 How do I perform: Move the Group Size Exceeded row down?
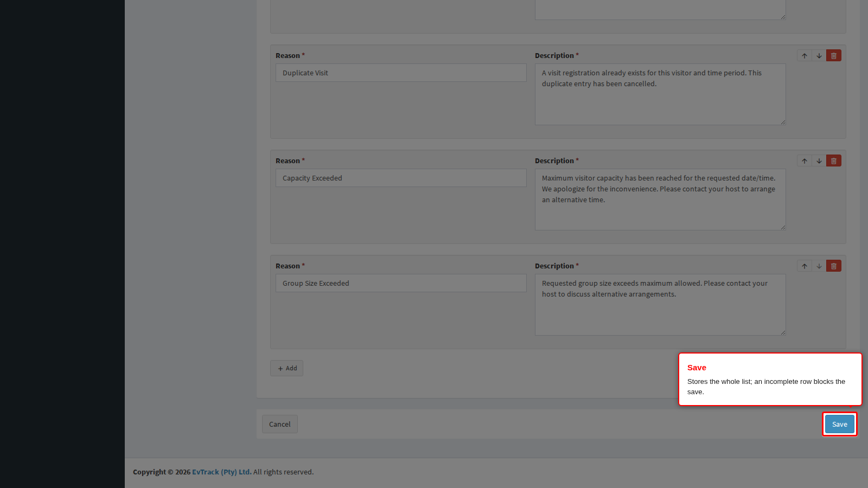[819, 266]
